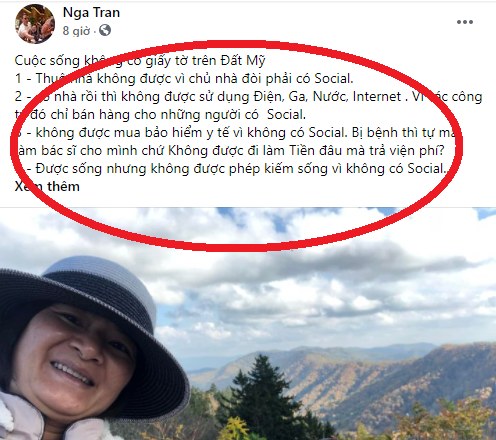Click the globe public audience icon
Viewport: 496px width, 440px height.
(105, 31)
